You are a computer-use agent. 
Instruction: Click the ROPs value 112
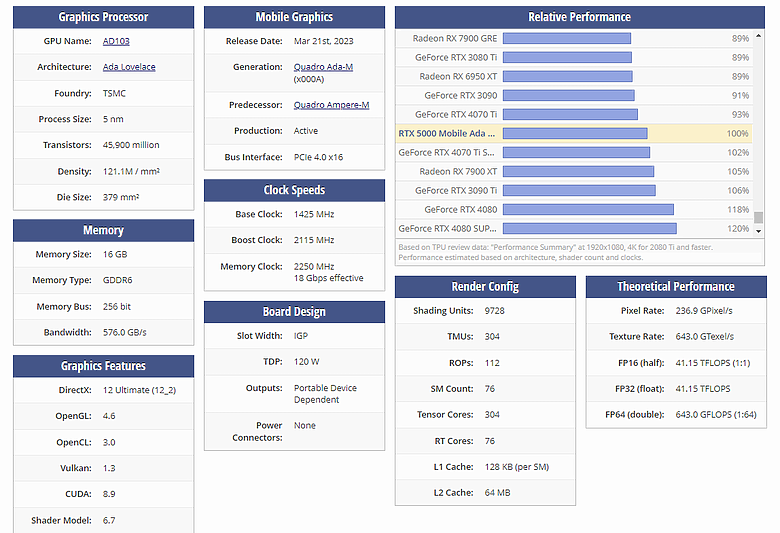click(x=492, y=363)
